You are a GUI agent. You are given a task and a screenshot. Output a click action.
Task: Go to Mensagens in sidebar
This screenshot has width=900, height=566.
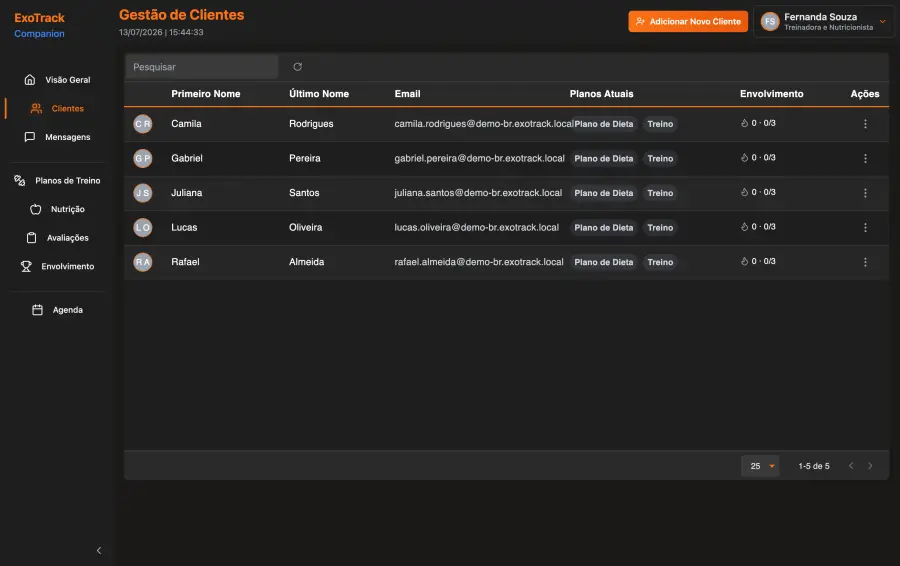tap(57, 137)
